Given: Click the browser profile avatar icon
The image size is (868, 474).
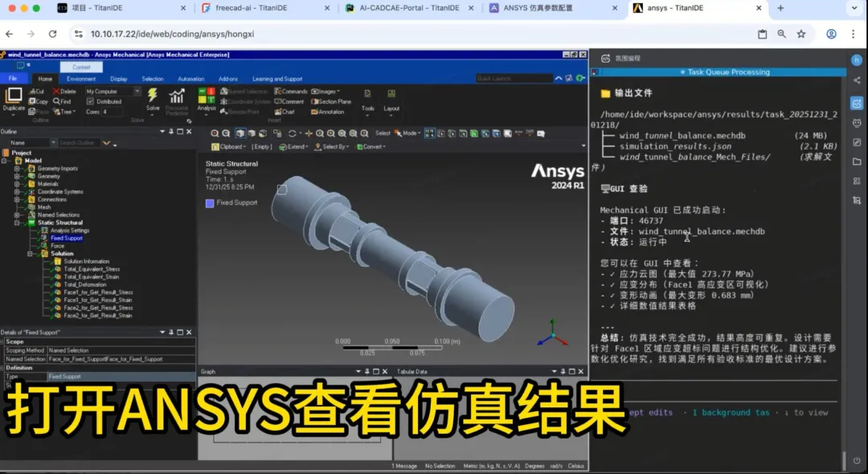Looking at the screenshot, I should pos(832,34).
